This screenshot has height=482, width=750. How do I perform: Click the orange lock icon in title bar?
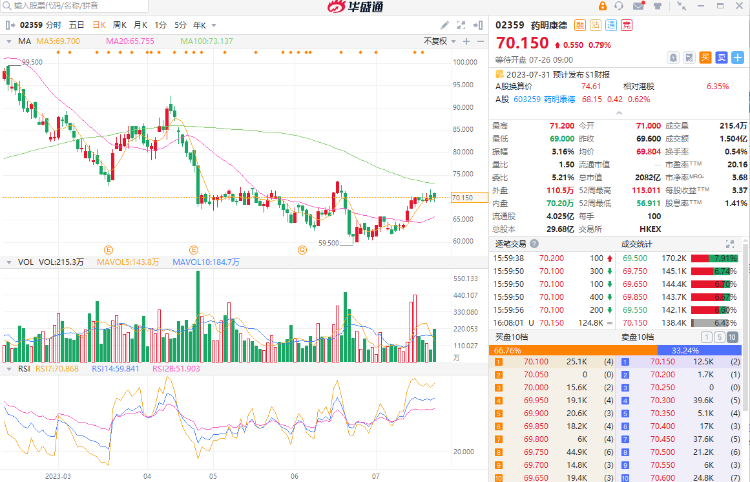tap(603, 6)
